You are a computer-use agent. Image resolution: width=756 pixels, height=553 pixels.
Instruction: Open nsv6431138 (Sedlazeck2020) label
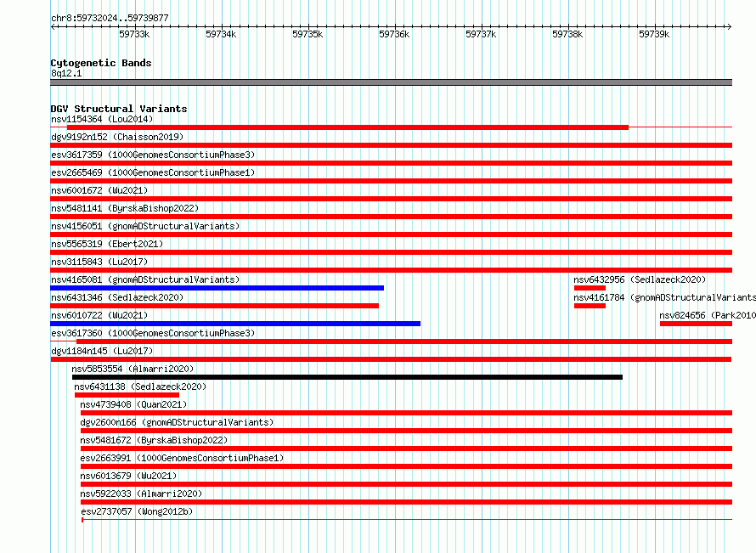[140, 387]
